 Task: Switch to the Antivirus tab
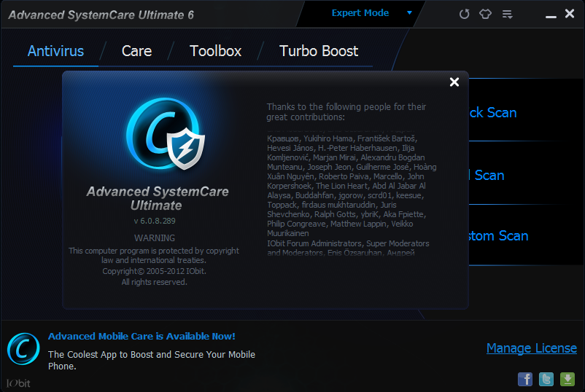tap(55, 51)
